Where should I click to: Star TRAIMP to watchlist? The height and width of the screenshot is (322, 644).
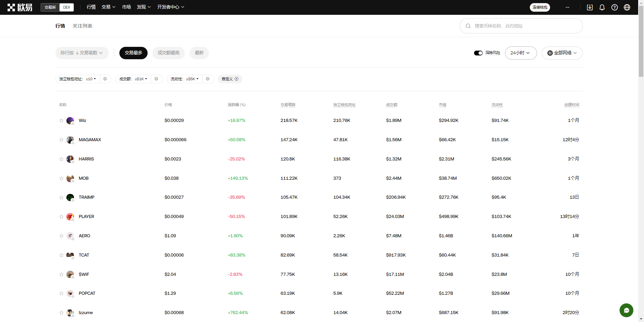pos(61,197)
